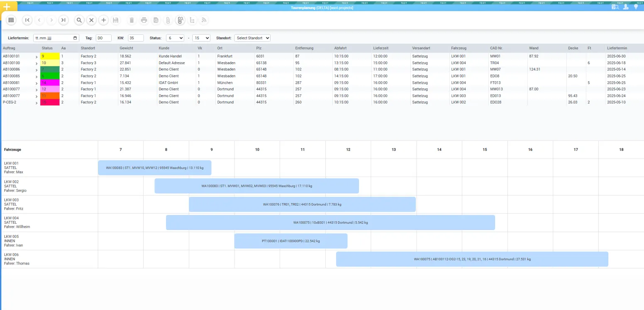Open the Select Standort dropdown
This screenshot has height=310, width=644.
point(252,38)
